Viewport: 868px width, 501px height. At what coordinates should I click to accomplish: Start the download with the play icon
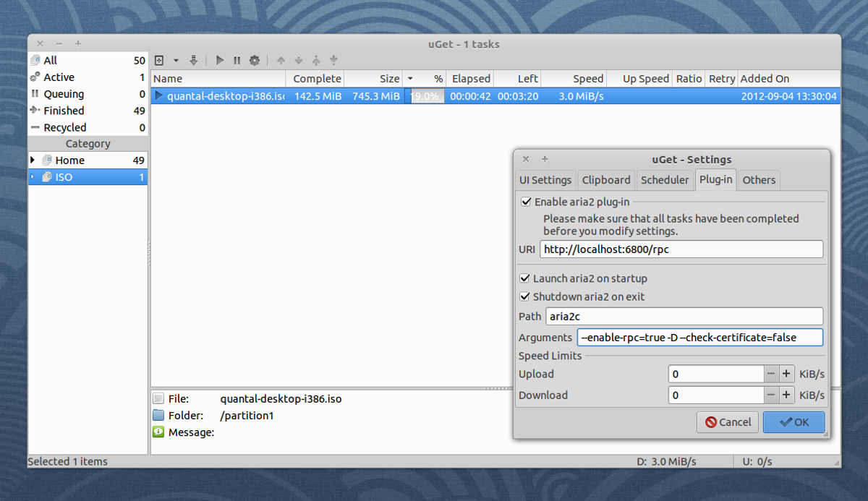click(220, 61)
